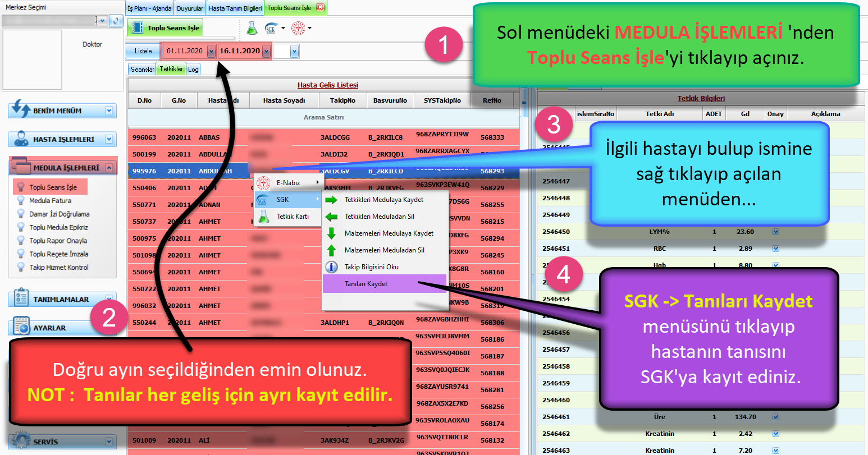Click the Arama Satırı search row

pos(324,117)
